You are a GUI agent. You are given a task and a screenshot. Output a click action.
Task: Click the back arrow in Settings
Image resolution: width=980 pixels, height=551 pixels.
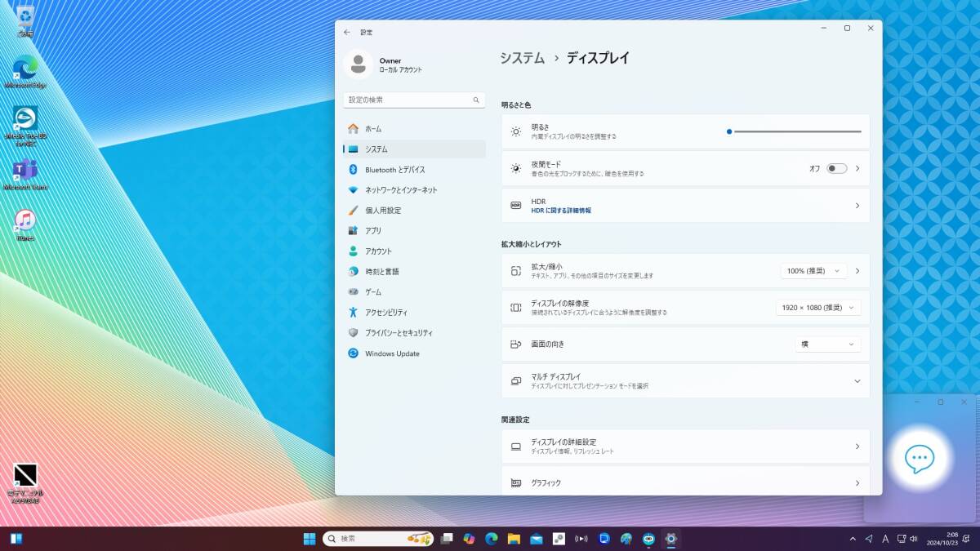[347, 32]
